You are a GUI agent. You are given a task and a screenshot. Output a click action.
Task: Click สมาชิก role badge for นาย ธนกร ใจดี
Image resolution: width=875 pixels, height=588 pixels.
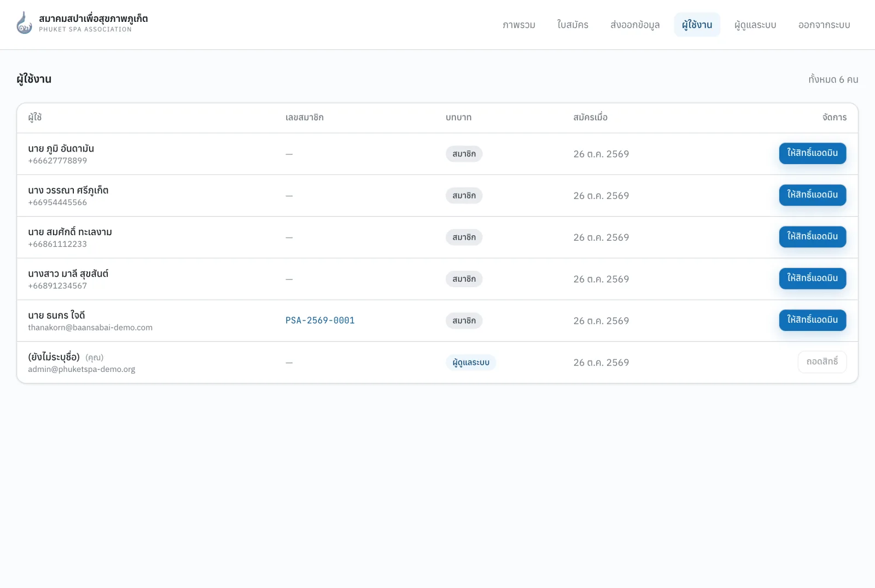pyautogui.click(x=464, y=321)
